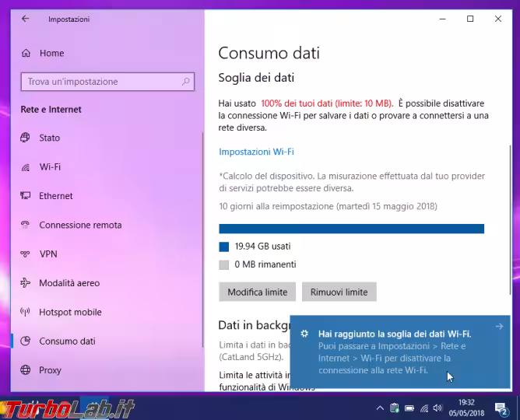520x420 pixels.
Task: Select Consumo dati in sidebar
Action: point(67,341)
